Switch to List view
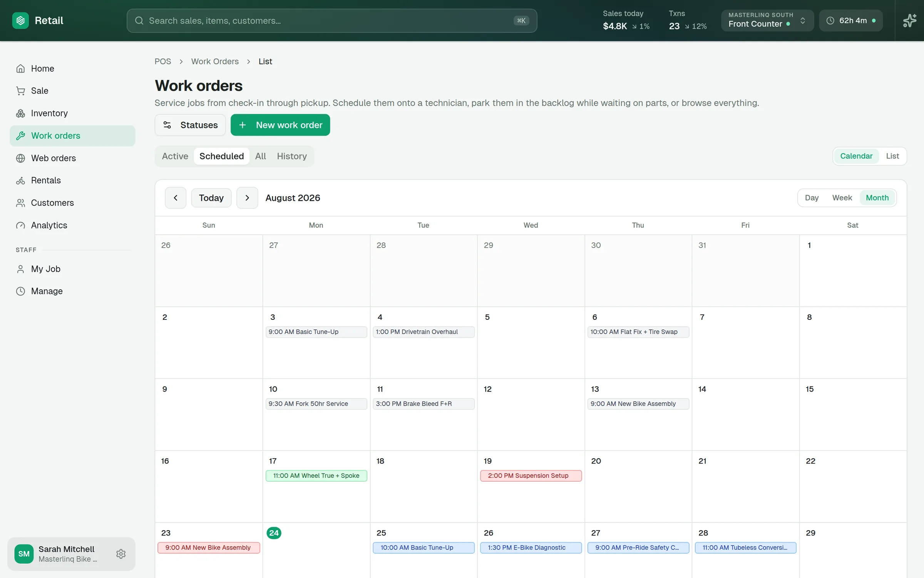Image resolution: width=924 pixels, height=578 pixels. pos(892,156)
